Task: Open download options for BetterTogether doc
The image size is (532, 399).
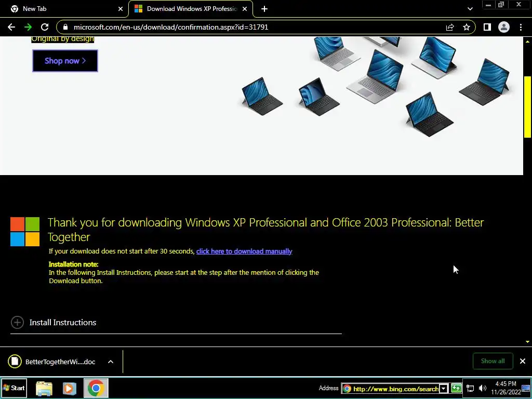Action: (111, 362)
